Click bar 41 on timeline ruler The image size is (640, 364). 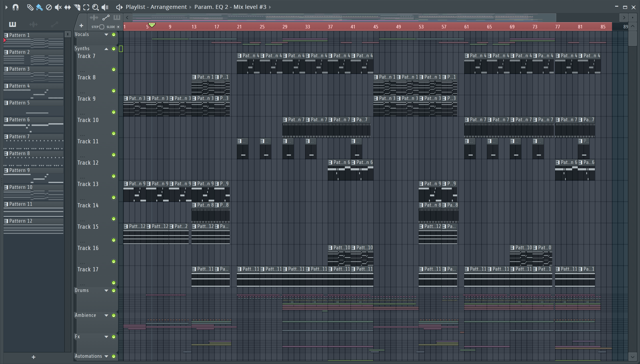pyautogui.click(x=353, y=27)
